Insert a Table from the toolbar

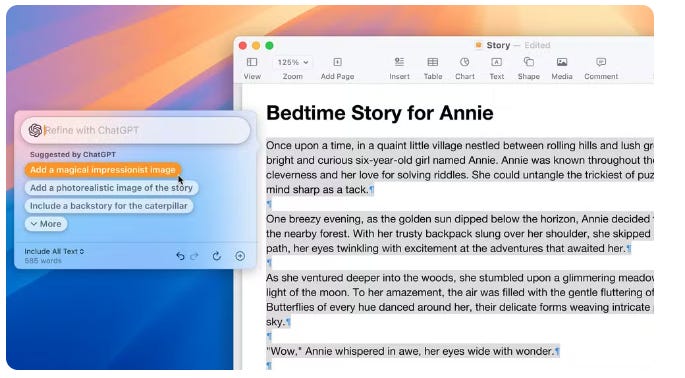[433, 62]
